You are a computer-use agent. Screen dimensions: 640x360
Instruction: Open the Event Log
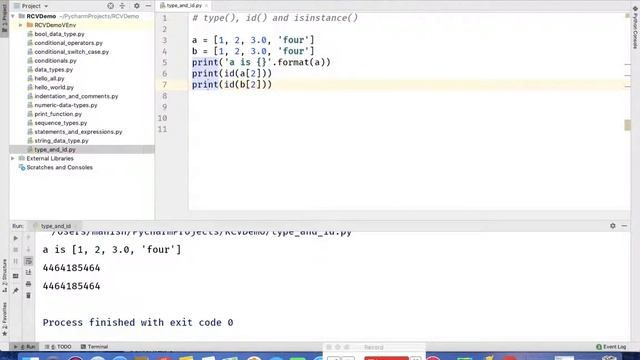[611, 347]
